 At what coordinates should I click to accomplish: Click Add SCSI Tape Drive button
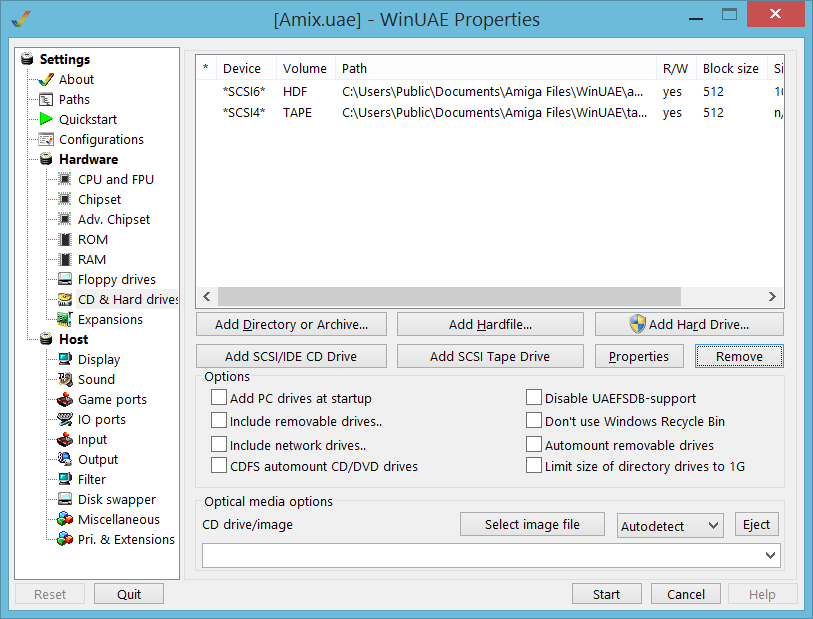[490, 357]
